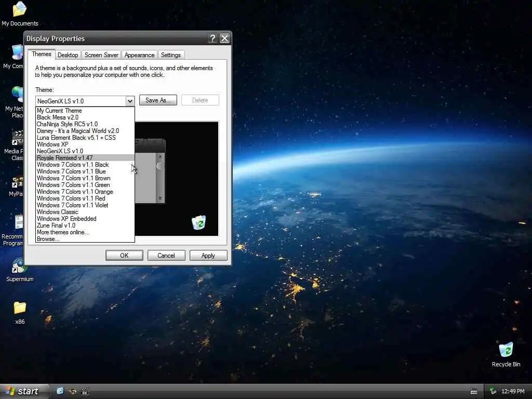Click the Cancel button
Image resolution: width=532 pixels, height=399 pixels.
(166, 256)
